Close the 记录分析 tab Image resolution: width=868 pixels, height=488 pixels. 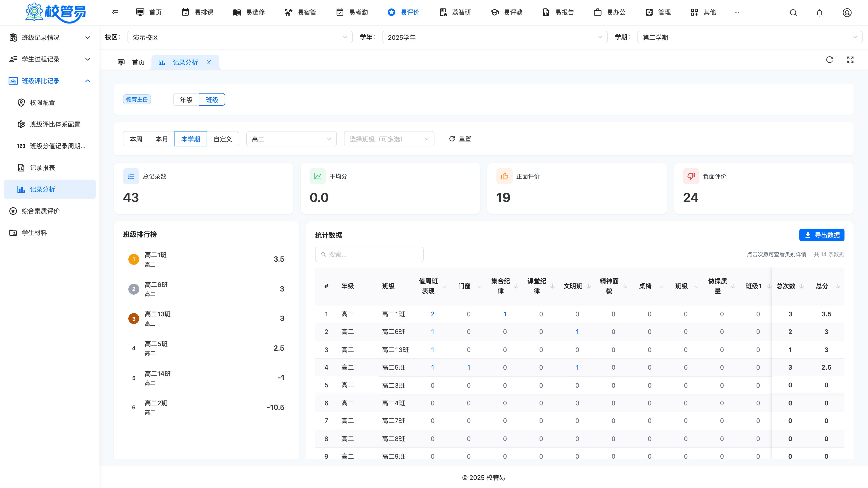(209, 62)
